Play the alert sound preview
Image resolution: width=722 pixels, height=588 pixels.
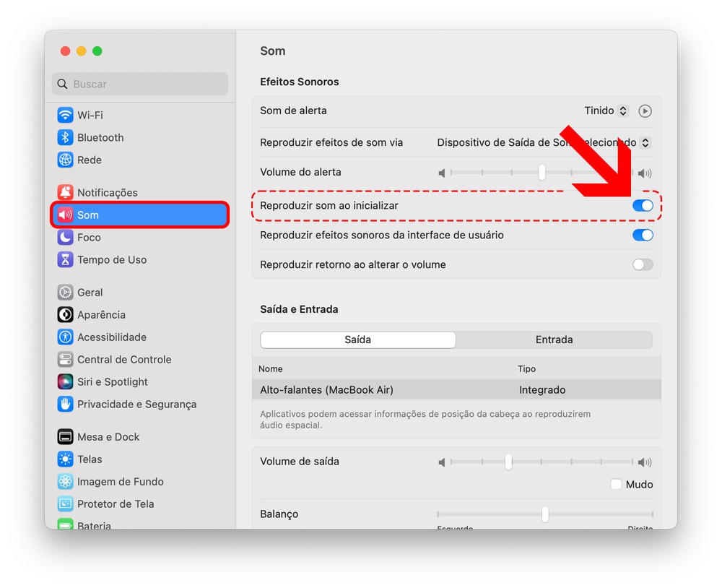tap(645, 111)
